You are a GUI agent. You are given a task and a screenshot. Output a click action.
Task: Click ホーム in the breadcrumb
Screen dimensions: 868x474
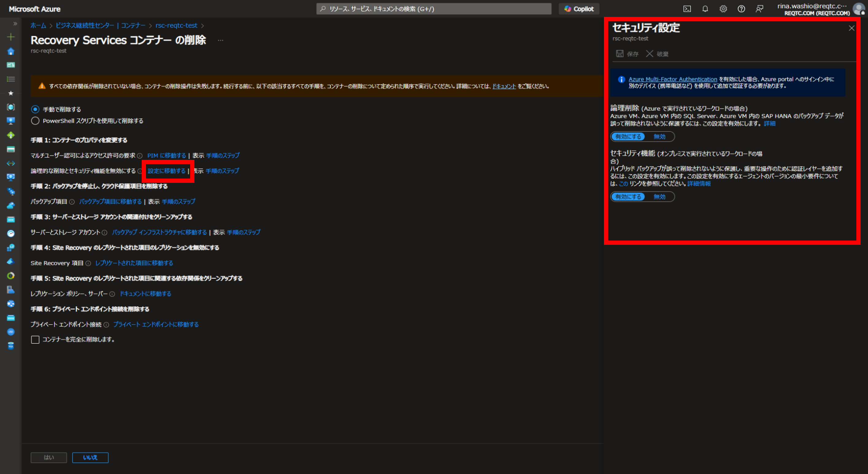(x=38, y=25)
